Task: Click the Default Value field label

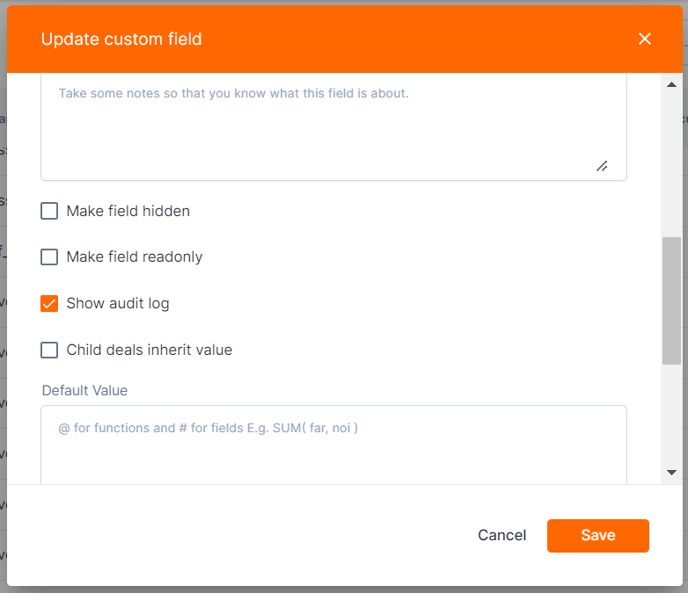Action: tap(85, 390)
